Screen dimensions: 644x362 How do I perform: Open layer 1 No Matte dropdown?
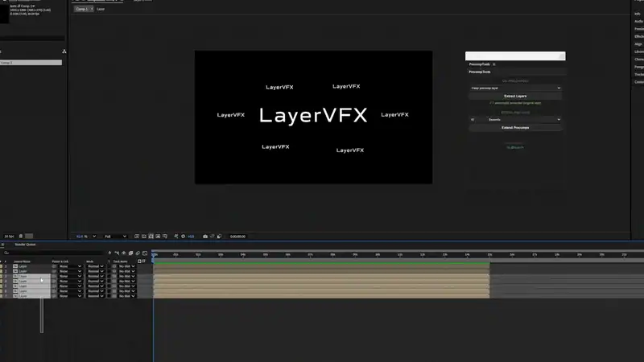tap(126, 266)
